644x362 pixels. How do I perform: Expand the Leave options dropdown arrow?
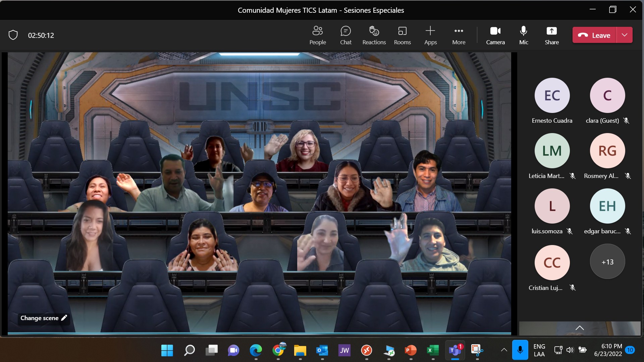625,35
